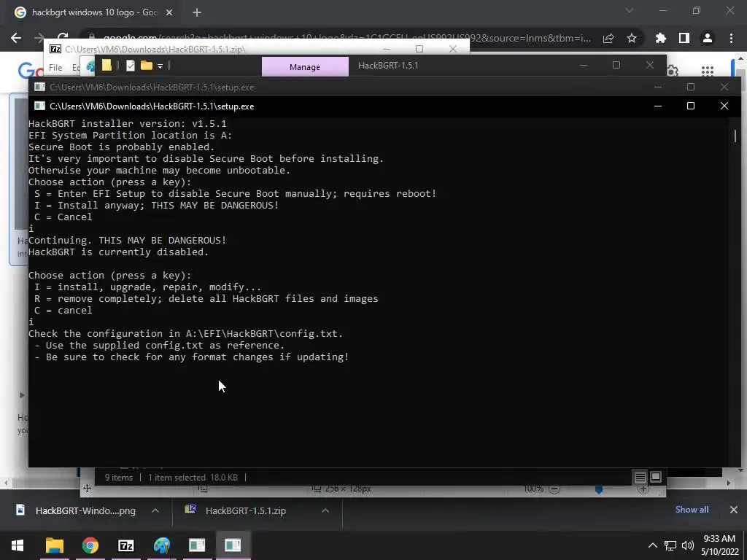Select the first console taskbar button
This screenshot has width=747, height=560.
197,545
